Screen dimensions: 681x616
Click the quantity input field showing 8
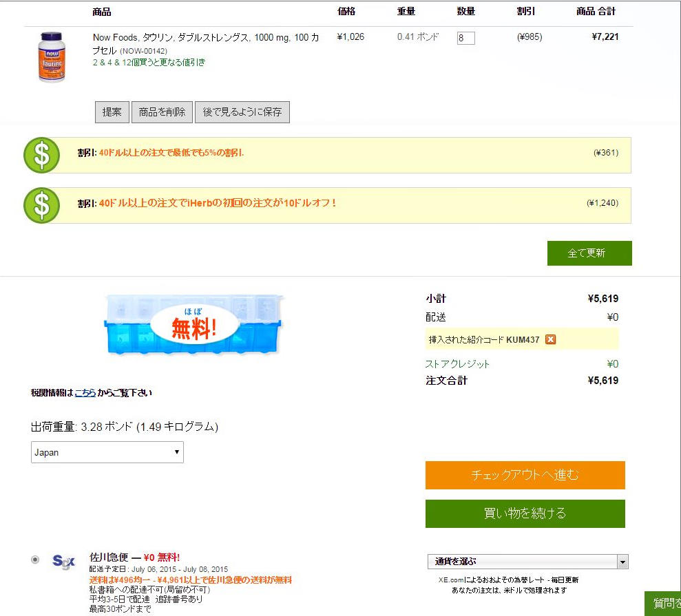[465, 38]
